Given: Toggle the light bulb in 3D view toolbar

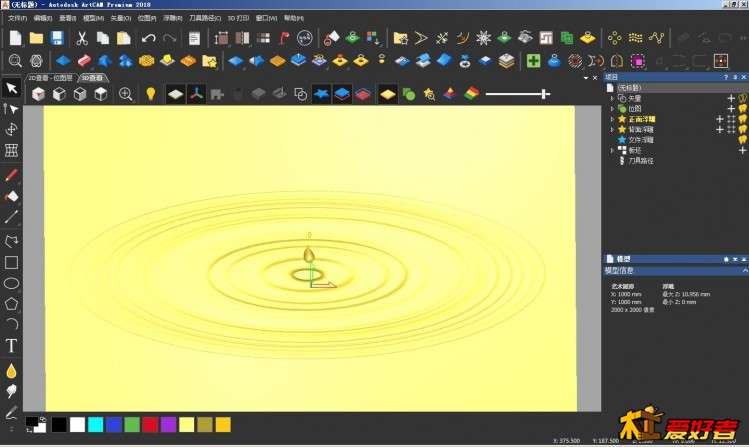Looking at the screenshot, I should (x=151, y=94).
